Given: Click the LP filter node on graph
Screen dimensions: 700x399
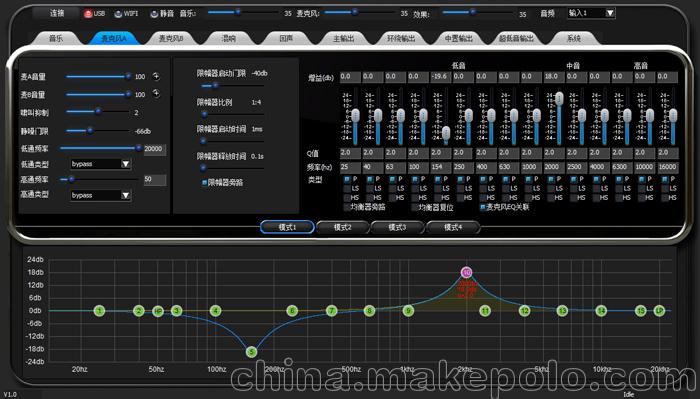Looking at the screenshot, I should [659, 311].
